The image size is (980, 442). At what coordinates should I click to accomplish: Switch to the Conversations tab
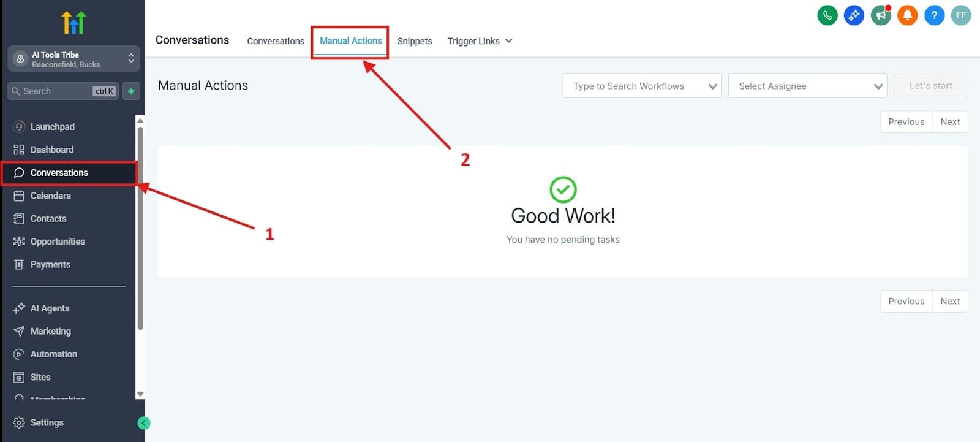point(276,41)
